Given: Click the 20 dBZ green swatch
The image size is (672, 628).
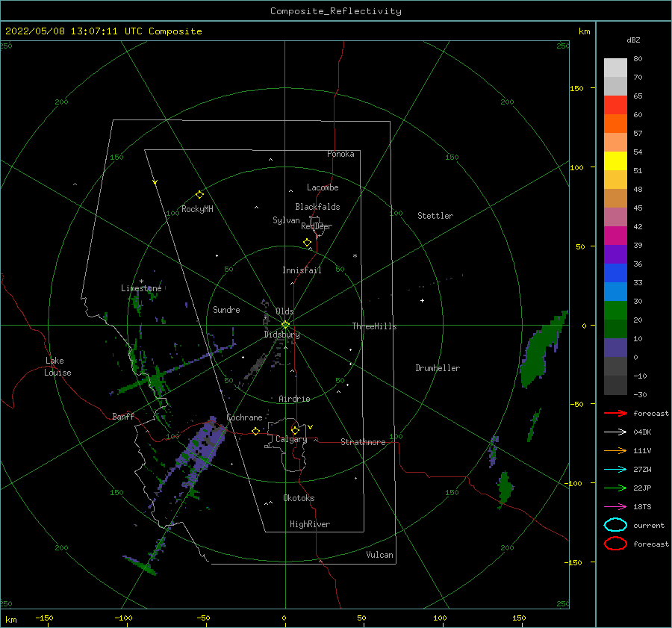Looking at the screenshot, I should coord(615,311).
